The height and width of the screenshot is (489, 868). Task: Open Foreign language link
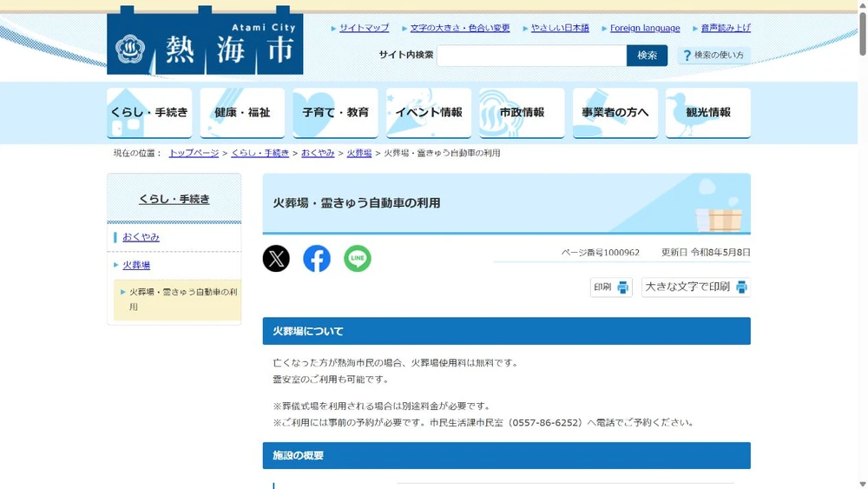tap(644, 28)
